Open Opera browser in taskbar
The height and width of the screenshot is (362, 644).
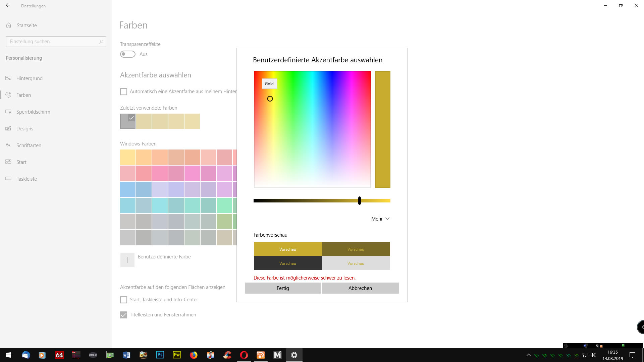click(x=244, y=355)
